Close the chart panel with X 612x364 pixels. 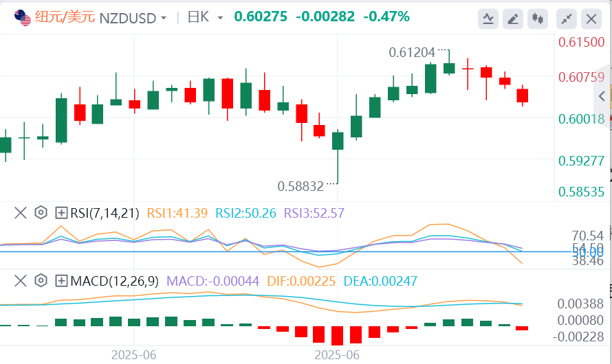point(591,19)
